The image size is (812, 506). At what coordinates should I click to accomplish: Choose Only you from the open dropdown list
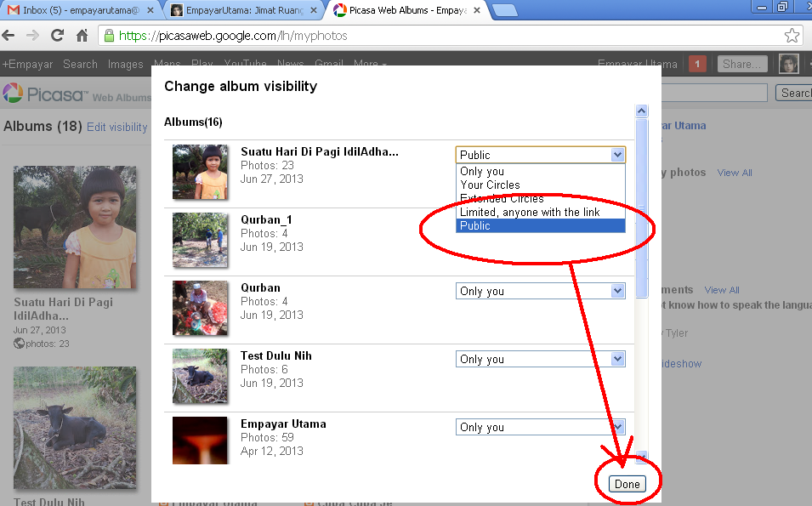click(541, 171)
